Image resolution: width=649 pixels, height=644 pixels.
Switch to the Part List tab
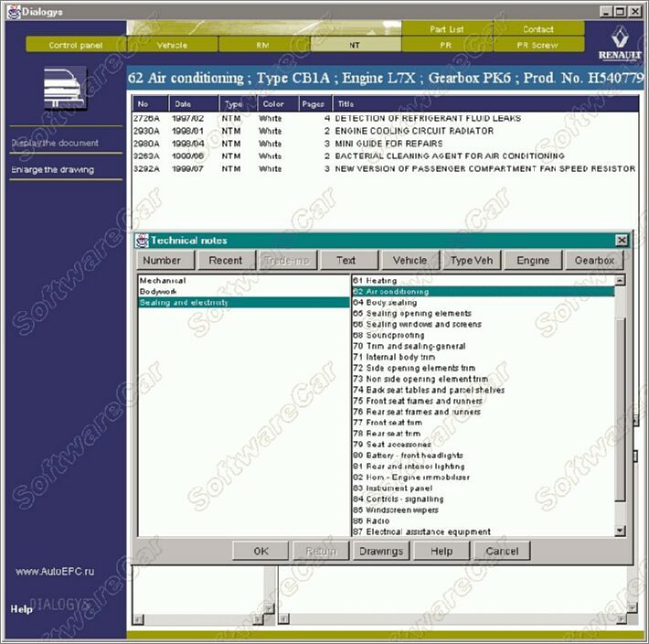pyautogui.click(x=447, y=29)
